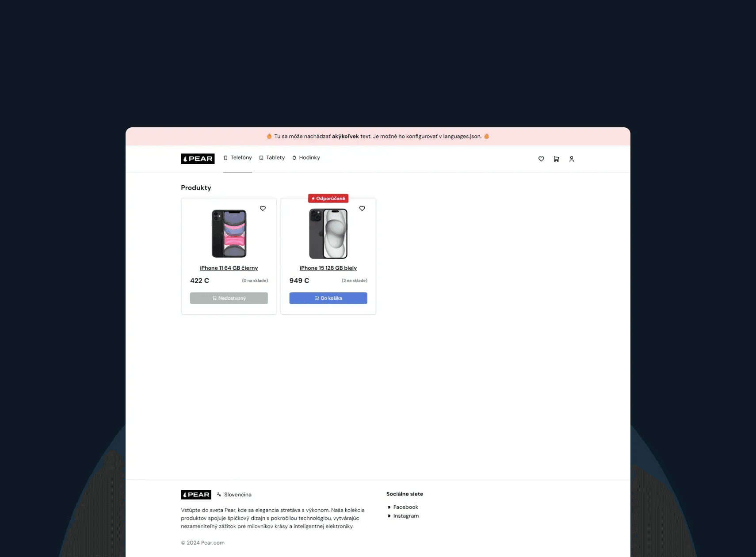Click the language translate icon in footer
The image size is (756, 557).
(219, 495)
